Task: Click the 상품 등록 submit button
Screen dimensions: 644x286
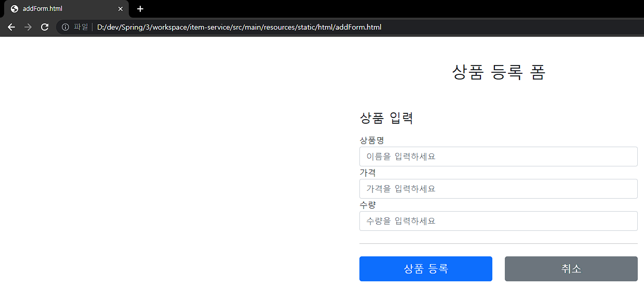Action: pyautogui.click(x=426, y=269)
